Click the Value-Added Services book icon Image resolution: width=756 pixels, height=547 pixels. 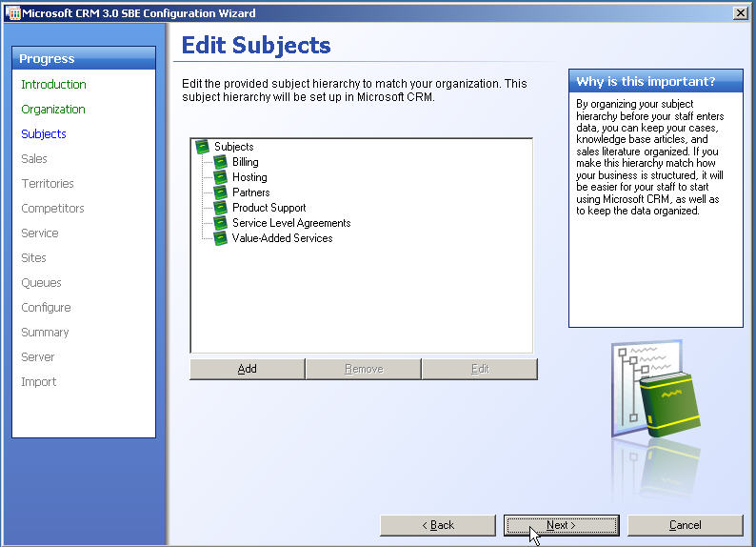pyautogui.click(x=220, y=238)
